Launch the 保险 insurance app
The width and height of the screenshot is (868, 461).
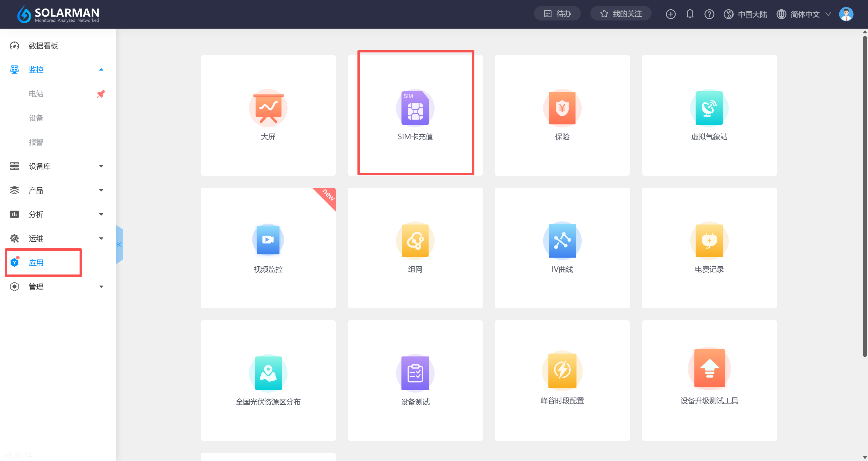[562, 108]
